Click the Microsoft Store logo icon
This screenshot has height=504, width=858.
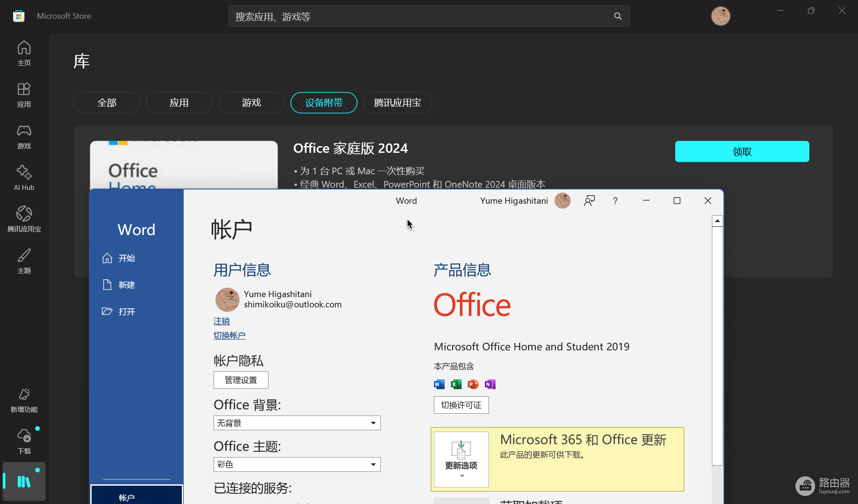(x=18, y=16)
